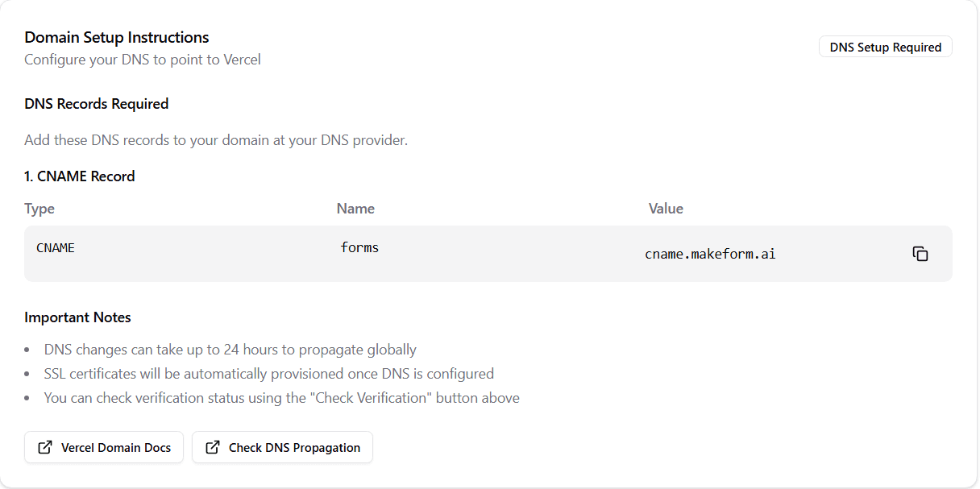Click the DNS Records Required section header

click(x=97, y=103)
